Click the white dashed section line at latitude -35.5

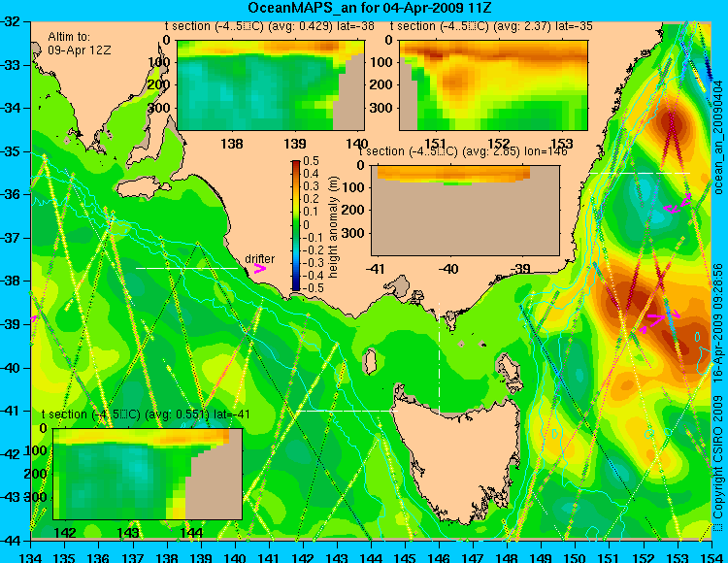pyautogui.click(x=640, y=173)
